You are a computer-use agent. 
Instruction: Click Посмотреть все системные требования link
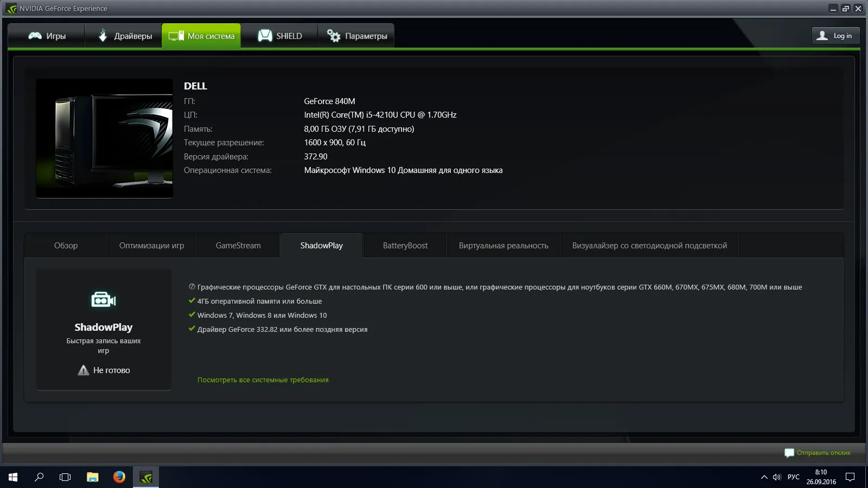tap(263, 380)
